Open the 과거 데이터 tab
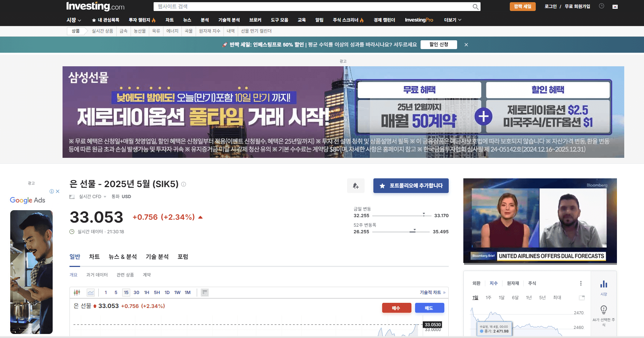 click(97, 274)
